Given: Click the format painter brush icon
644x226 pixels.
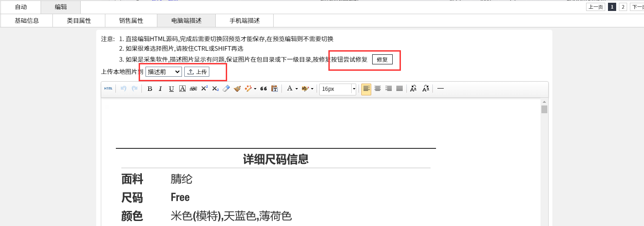Looking at the screenshot, I should (x=237, y=89).
